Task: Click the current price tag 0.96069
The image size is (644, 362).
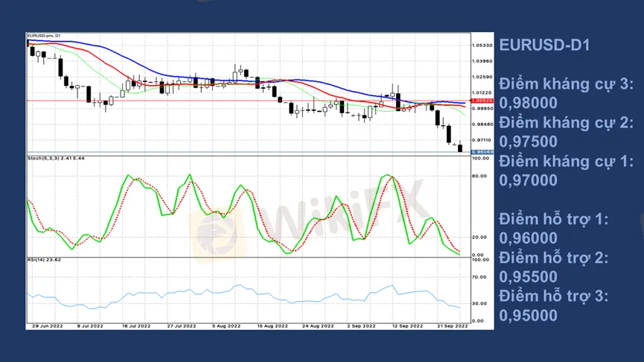Action: pos(483,152)
